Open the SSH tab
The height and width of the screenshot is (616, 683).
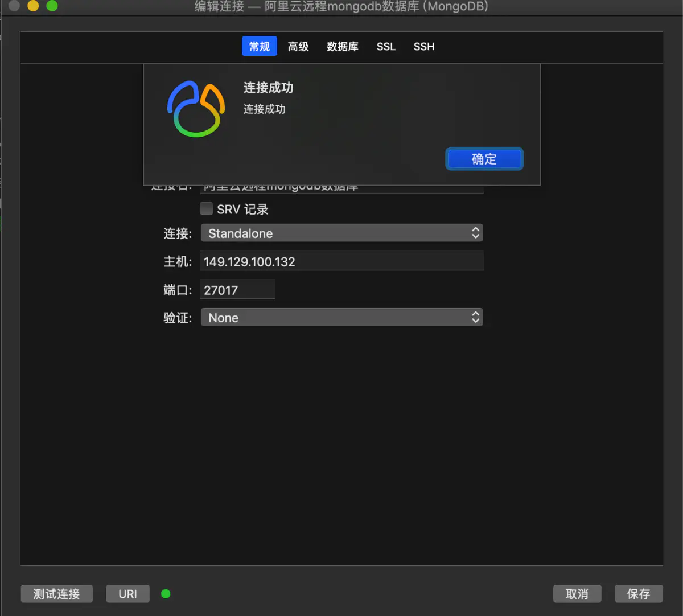pos(424,46)
